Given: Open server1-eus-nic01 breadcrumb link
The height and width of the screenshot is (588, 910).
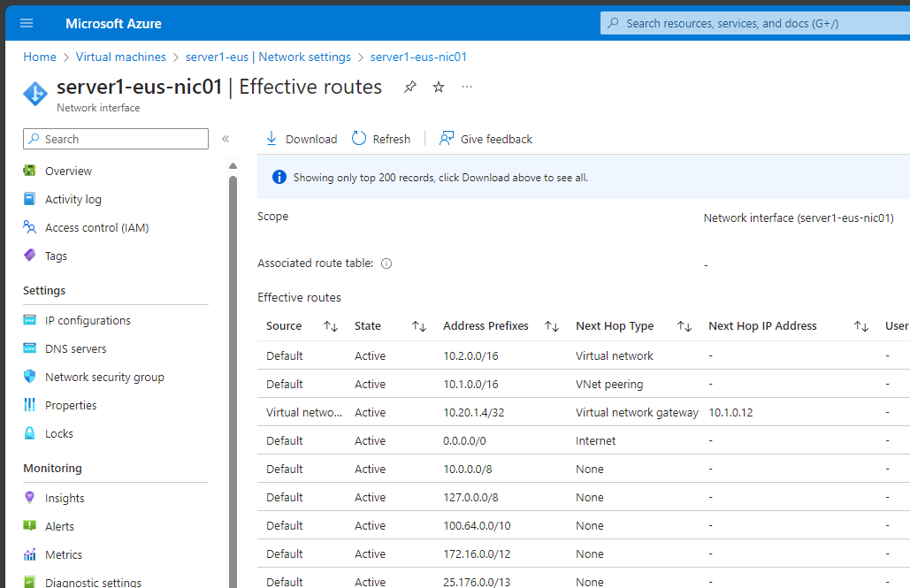Looking at the screenshot, I should point(418,57).
